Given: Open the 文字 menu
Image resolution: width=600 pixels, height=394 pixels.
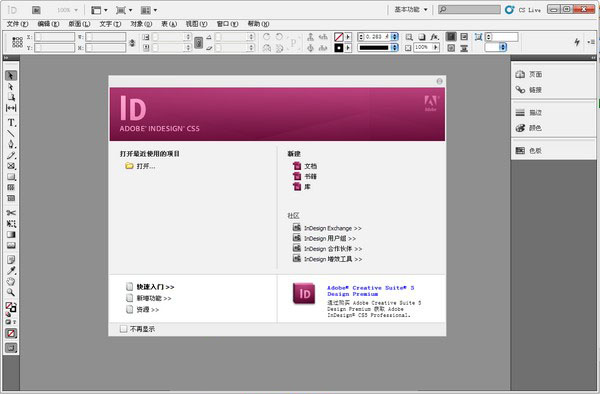Looking at the screenshot, I should pyautogui.click(x=110, y=24).
